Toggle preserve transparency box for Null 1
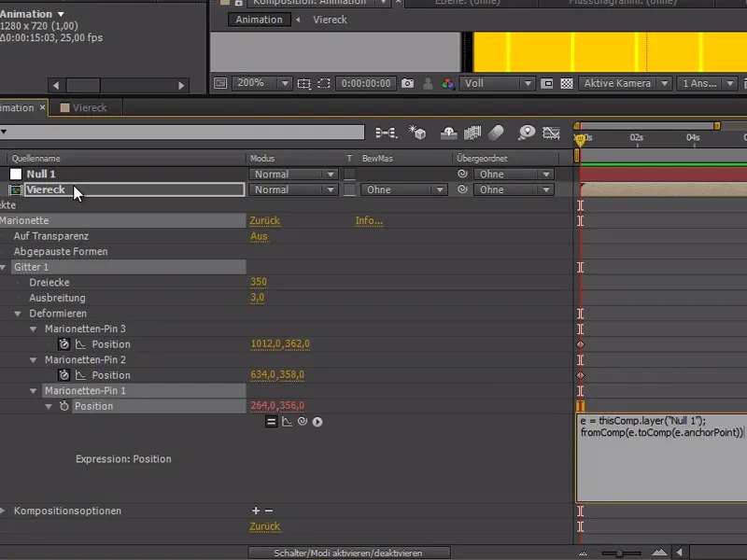This screenshot has height=560, width=747. (349, 175)
